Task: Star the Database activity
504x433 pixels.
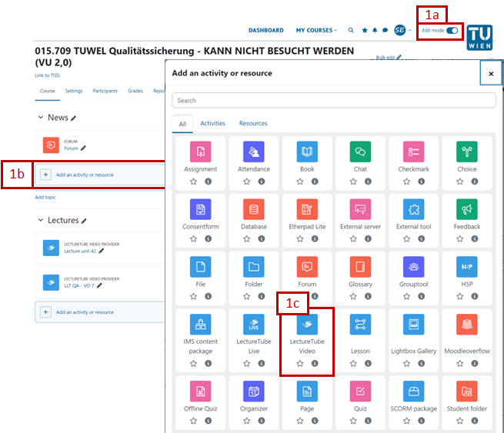Action: pyautogui.click(x=246, y=238)
